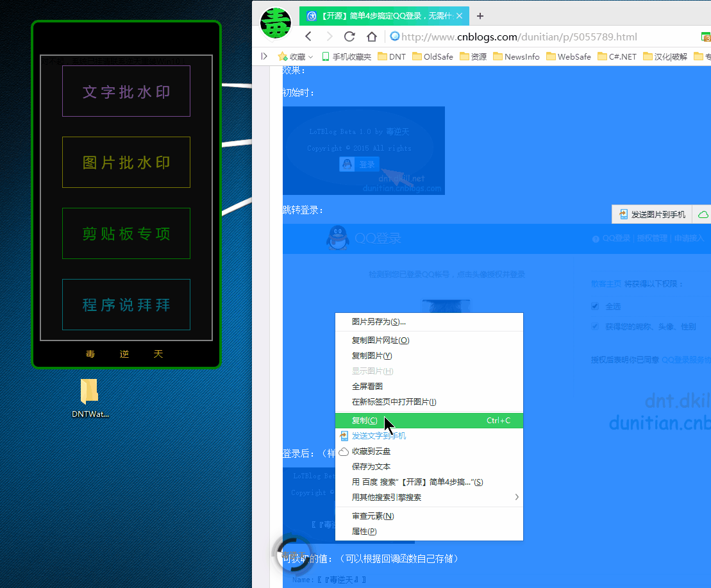Click the 程序说拜拜 button
This screenshot has width=711, height=588.
coord(126,305)
